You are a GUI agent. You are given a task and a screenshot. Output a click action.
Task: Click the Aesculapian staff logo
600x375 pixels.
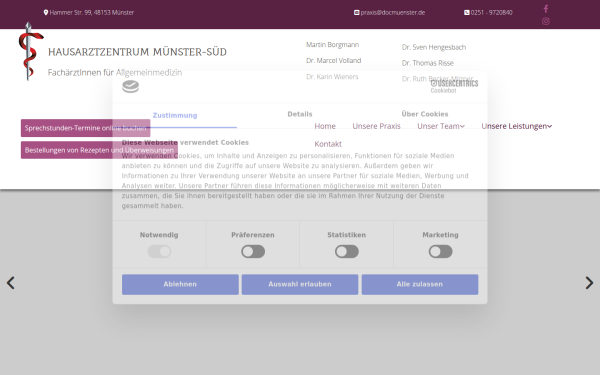click(x=31, y=51)
